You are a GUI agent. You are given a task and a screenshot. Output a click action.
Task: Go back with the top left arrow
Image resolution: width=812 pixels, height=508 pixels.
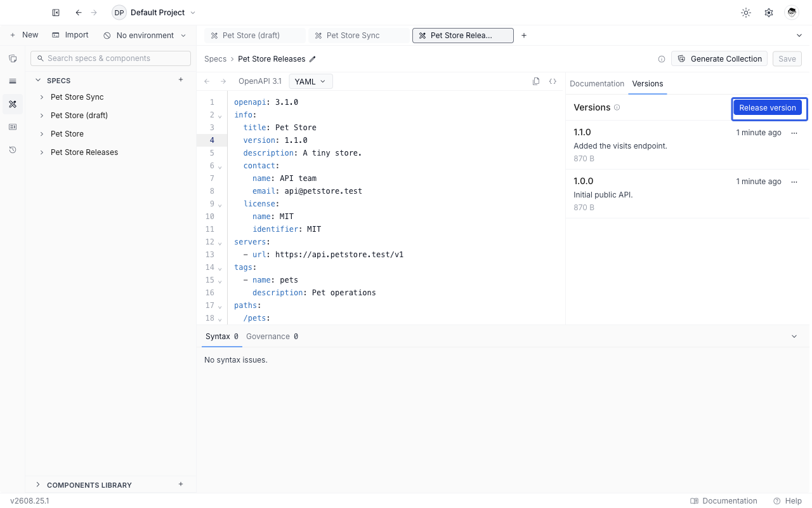tap(79, 13)
